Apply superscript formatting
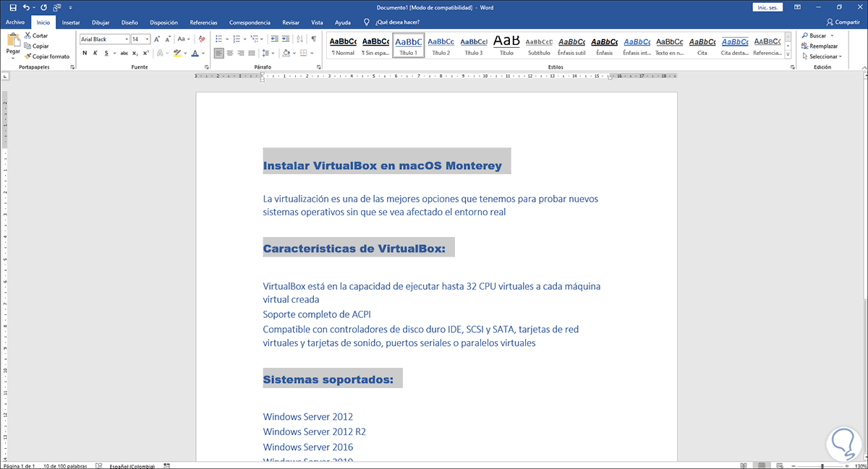 click(x=147, y=53)
